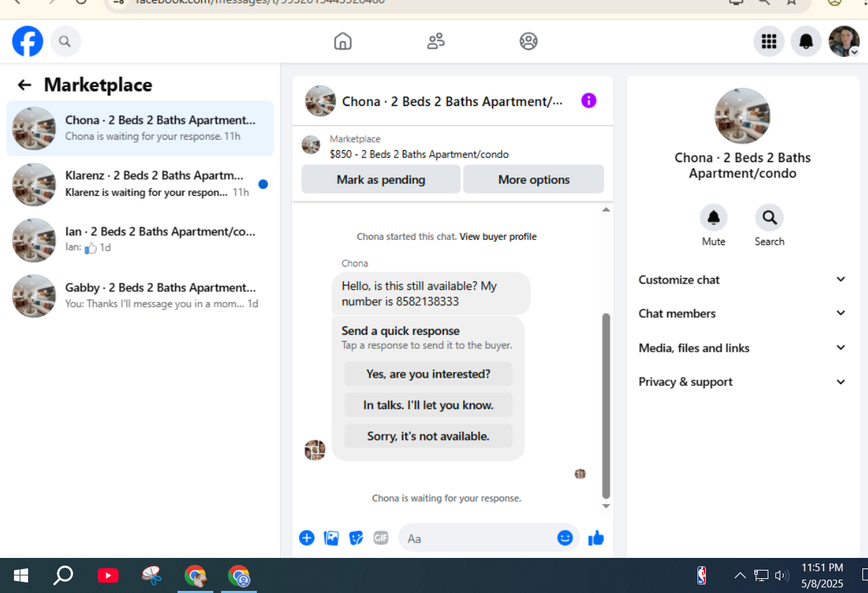
Task: Open the Facebook logo home link
Action: (x=28, y=41)
